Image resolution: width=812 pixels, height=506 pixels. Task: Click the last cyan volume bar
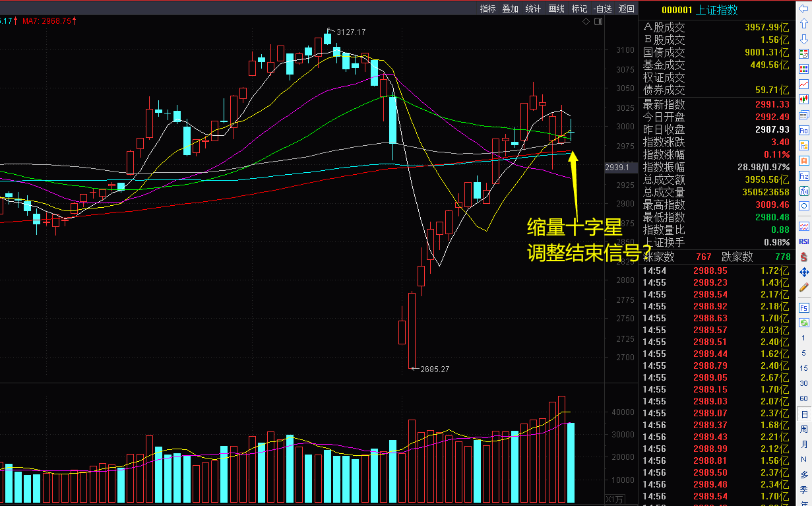pos(571,462)
